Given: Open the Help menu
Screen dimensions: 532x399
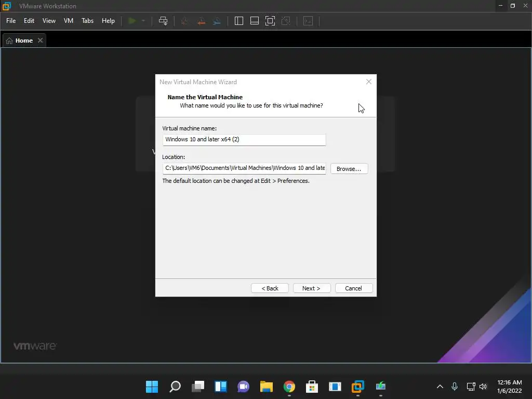Looking at the screenshot, I should [x=108, y=21].
